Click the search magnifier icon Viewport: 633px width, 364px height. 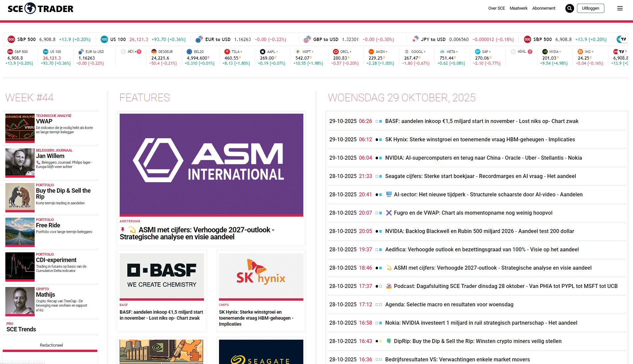[569, 8]
